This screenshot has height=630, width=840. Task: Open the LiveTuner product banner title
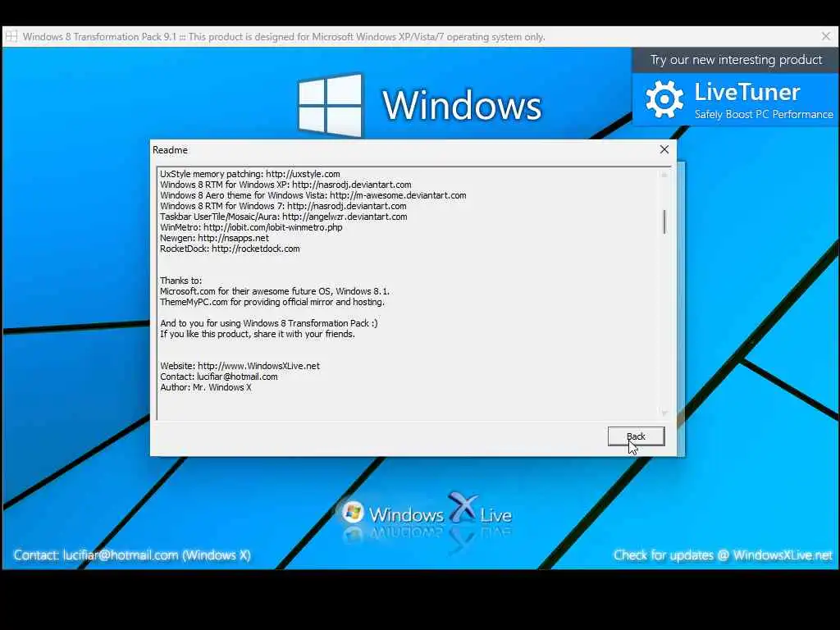tap(746, 92)
